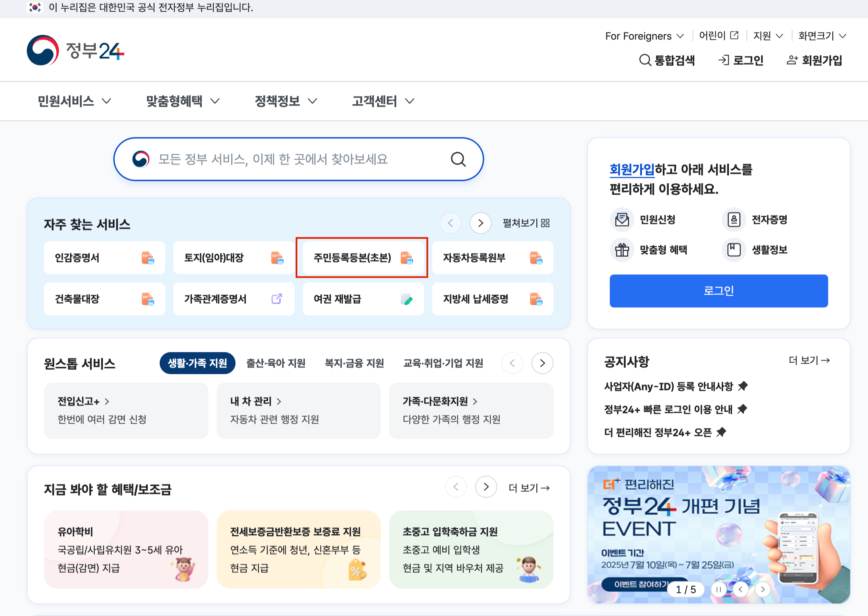Select the 맞춤형 혜택 gift icon
868x616 pixels.
click(x=622, y=250)
